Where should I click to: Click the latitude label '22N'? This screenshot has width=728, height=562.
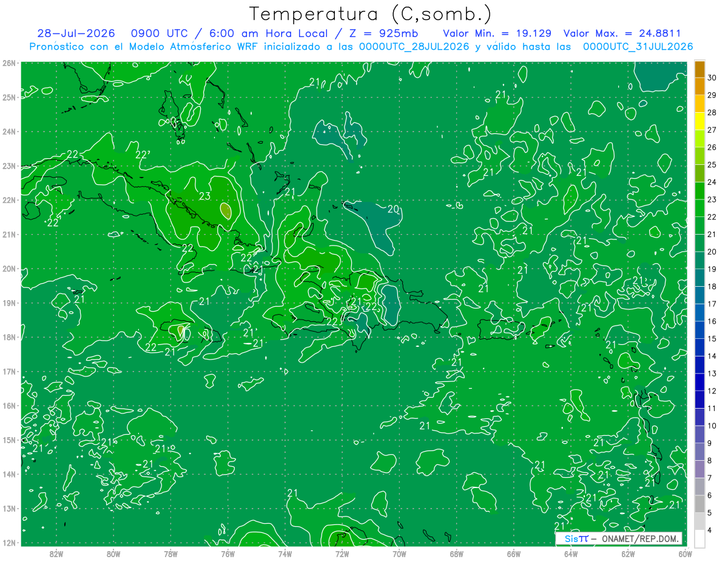tap(9, 200)
